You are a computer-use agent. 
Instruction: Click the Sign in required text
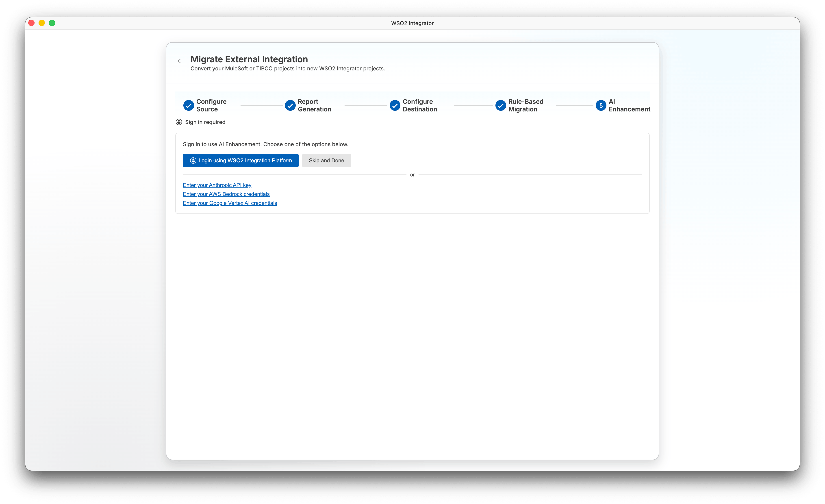tap(205, 122)
